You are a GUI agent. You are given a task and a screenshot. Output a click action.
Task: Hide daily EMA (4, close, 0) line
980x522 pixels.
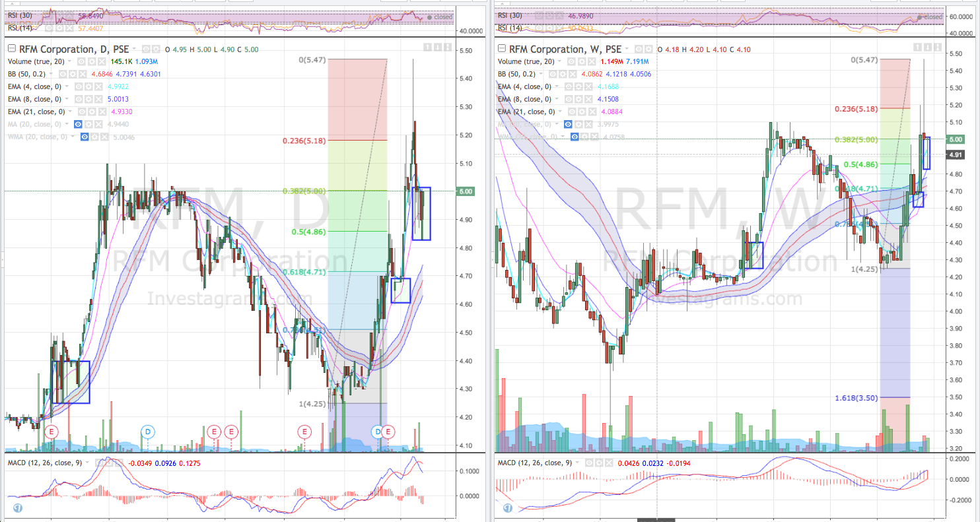click(x=79, y=86)
